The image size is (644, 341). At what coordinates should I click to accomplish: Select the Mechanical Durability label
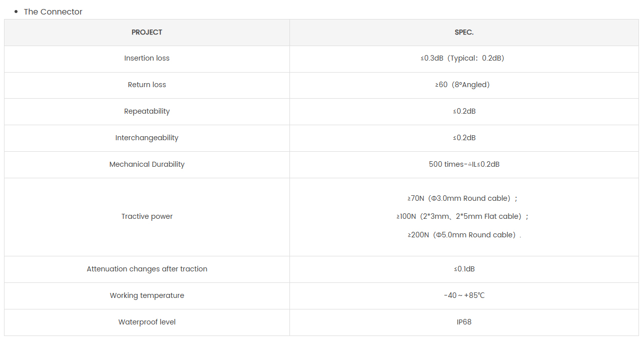pyautogui.click(x=147, y=165)
